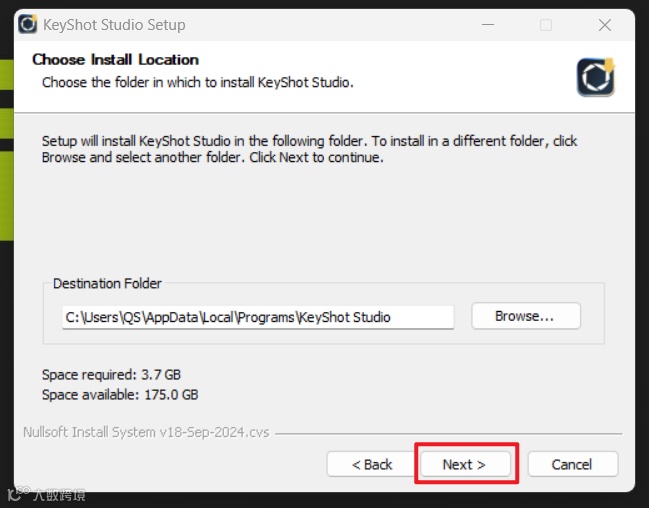The width and height of the screenshot is (649, 508).
Task: Select the Destination Folder path field
Action: pyautogui.click(x=258, y=317)
